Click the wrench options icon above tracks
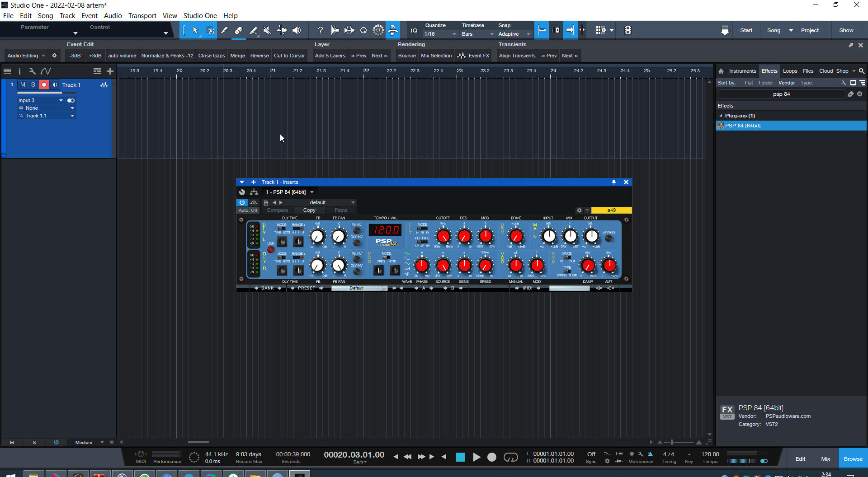The width and height of the screenshot is (868, 477). tap(32, 71)
